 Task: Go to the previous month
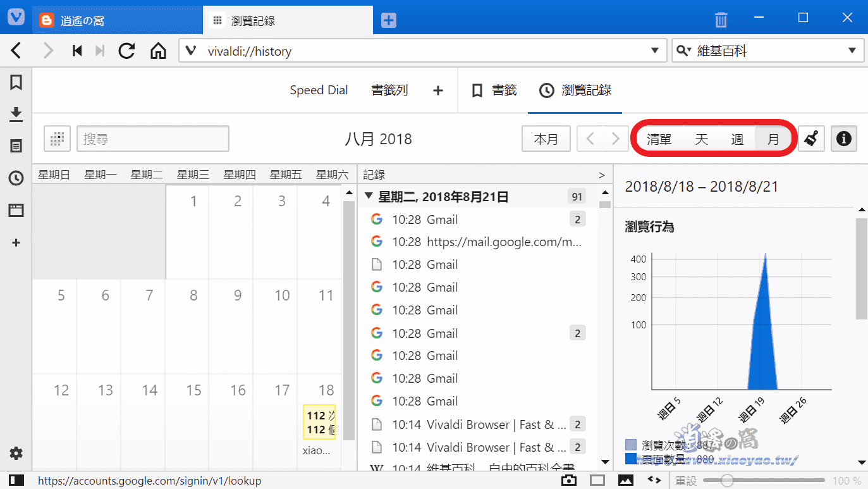pos(590,139)
